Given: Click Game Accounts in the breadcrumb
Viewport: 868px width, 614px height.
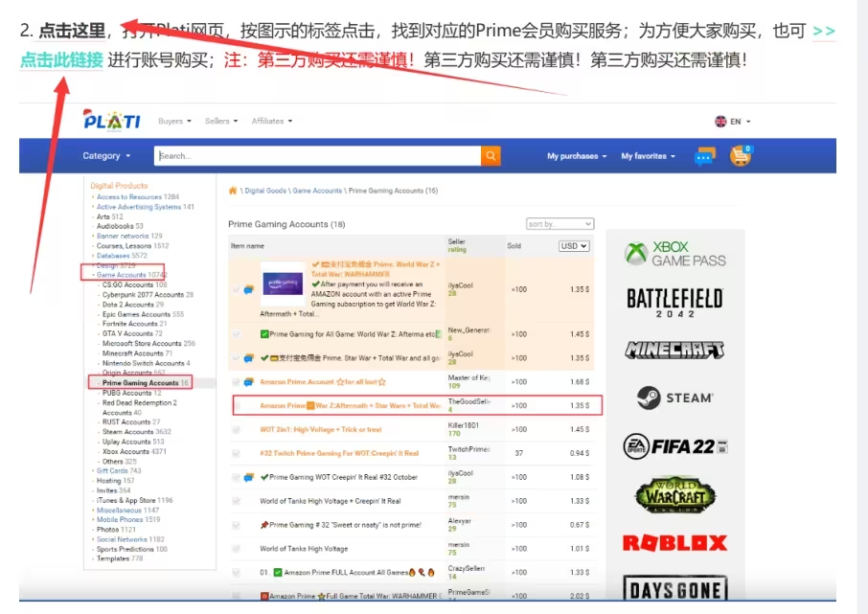Looking at the screenshot, I should click(x=317, y=191).
